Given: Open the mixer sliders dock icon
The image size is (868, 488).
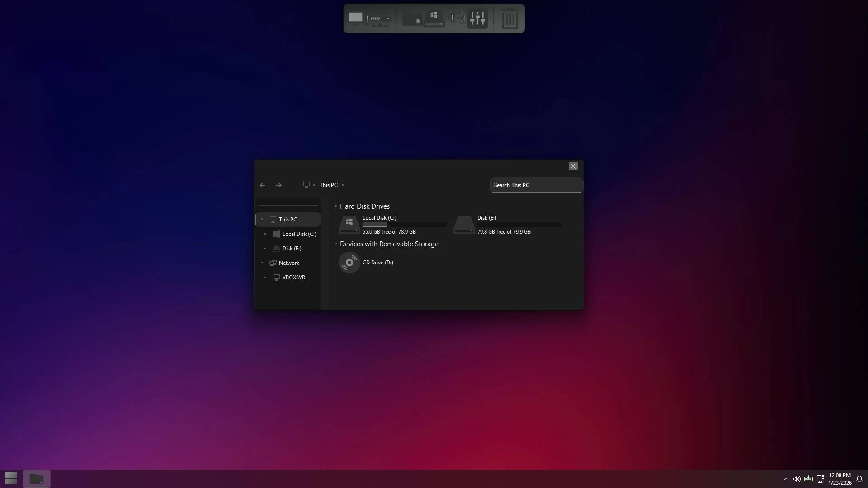Looking at the screenshot, I should [477, 19].
